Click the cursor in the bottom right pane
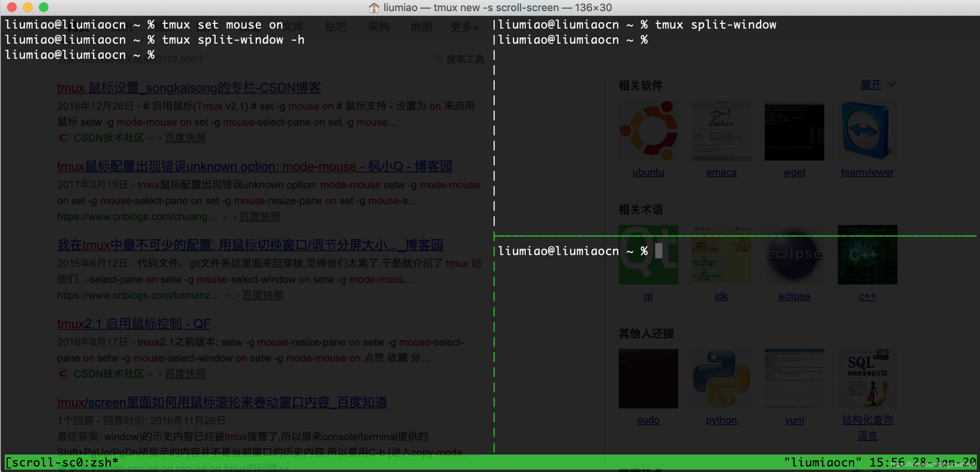Viewport: 980px width, 472px height. pyautogui.click(x=659, y=251)
